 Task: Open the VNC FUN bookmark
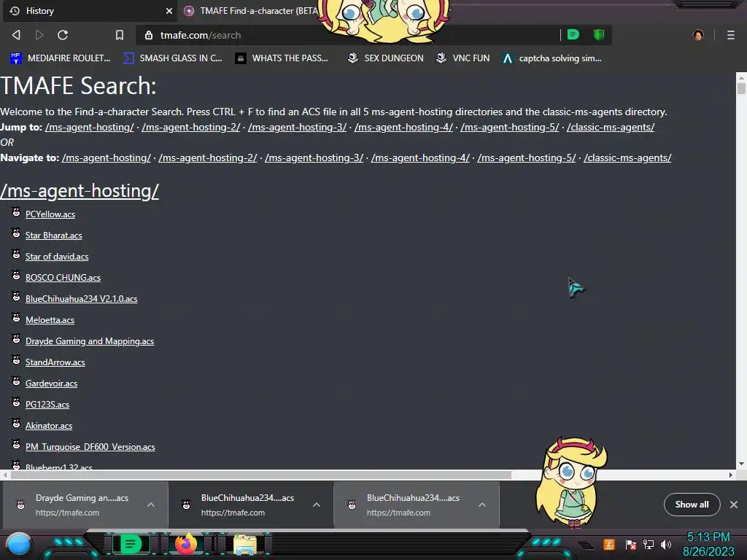click(x=463, y=58)
